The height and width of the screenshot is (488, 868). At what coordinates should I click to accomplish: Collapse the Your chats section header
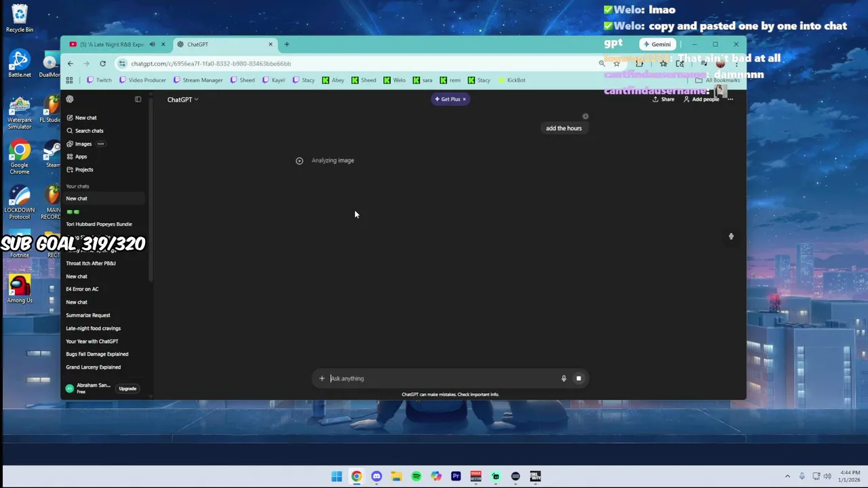[77, 186]
